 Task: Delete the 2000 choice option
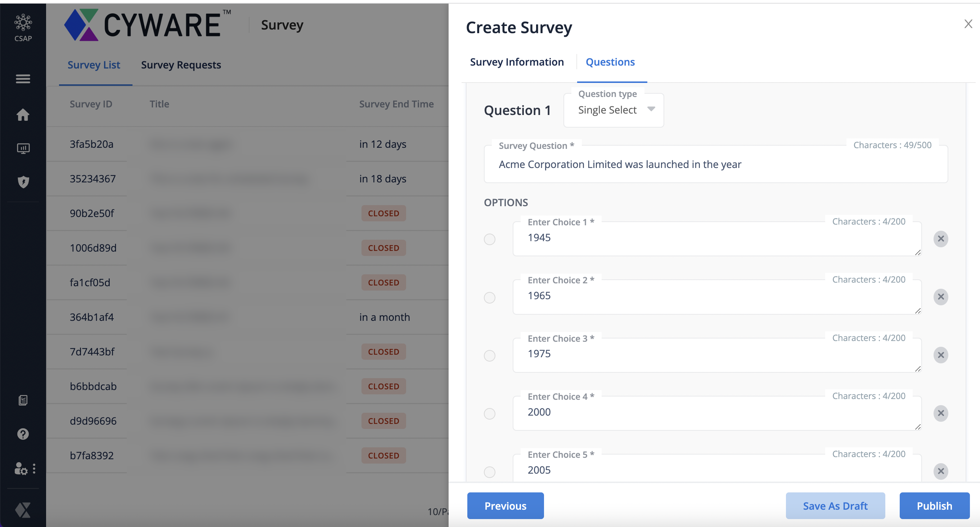point(940,413)
